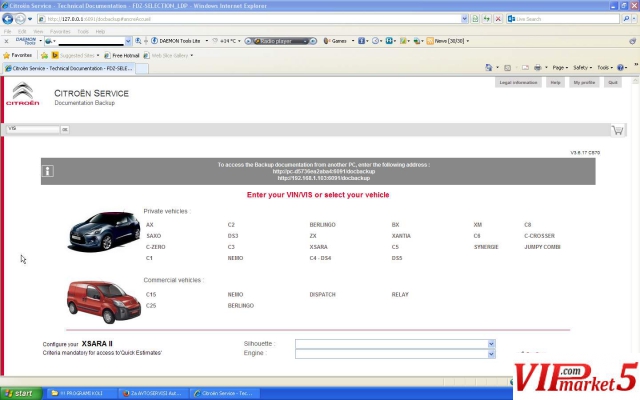Select the DS3 vehicle link

(233, 236)
